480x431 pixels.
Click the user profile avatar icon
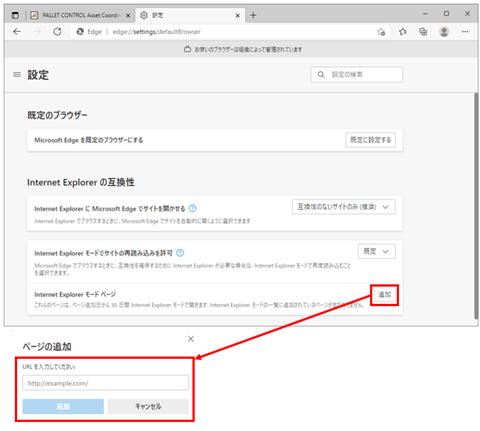pyautogui.click(x=444, y=32)
